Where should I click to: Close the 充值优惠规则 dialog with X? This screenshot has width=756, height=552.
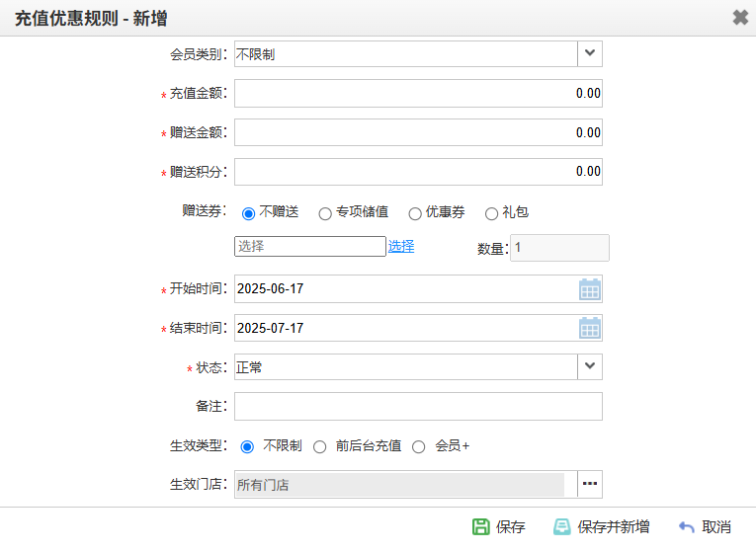(740, 18)
